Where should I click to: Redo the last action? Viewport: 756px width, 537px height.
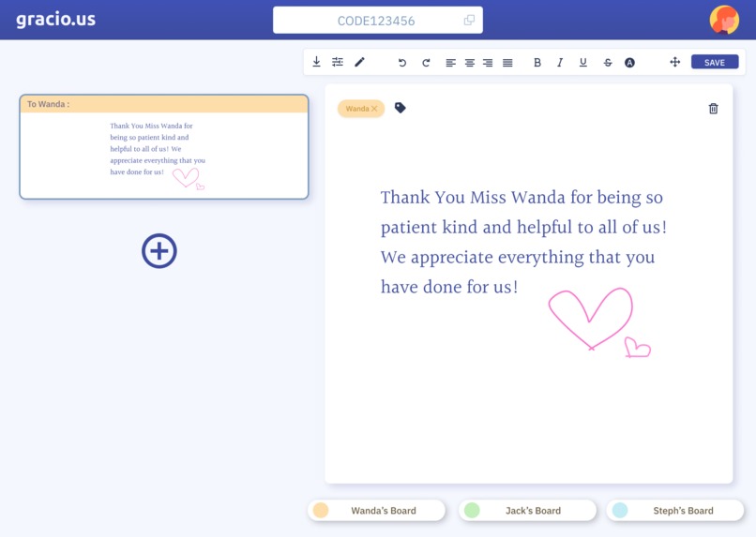coord(426,63)
